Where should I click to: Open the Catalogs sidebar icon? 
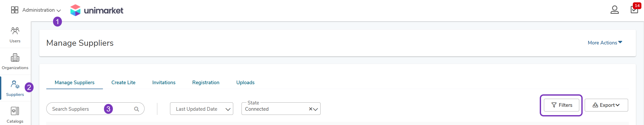click(15, 111)
